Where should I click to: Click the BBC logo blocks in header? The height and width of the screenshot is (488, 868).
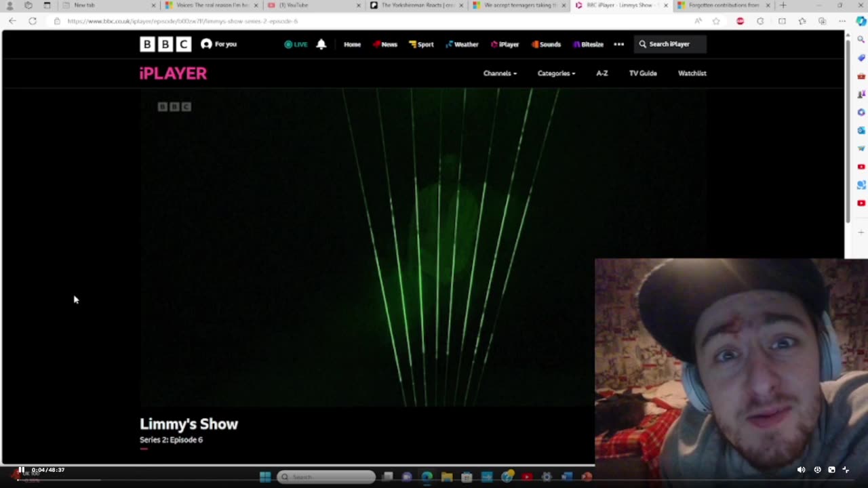point(165,44)
